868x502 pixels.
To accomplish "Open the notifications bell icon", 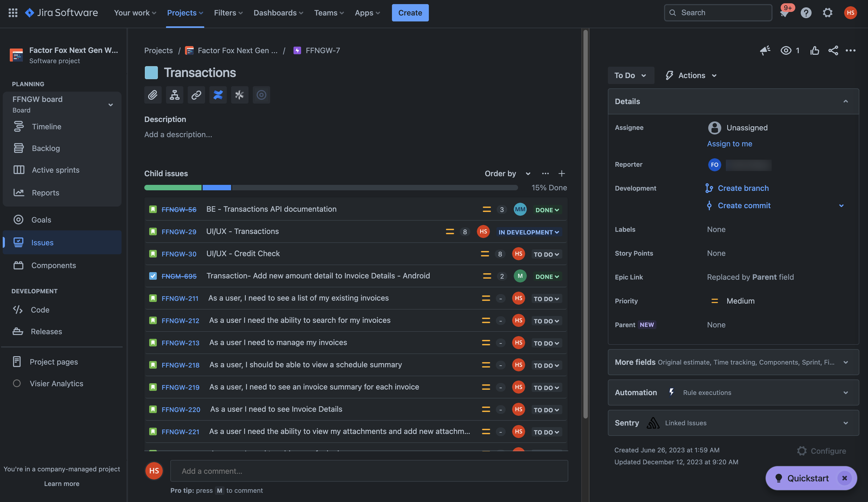I will (784, 13).
